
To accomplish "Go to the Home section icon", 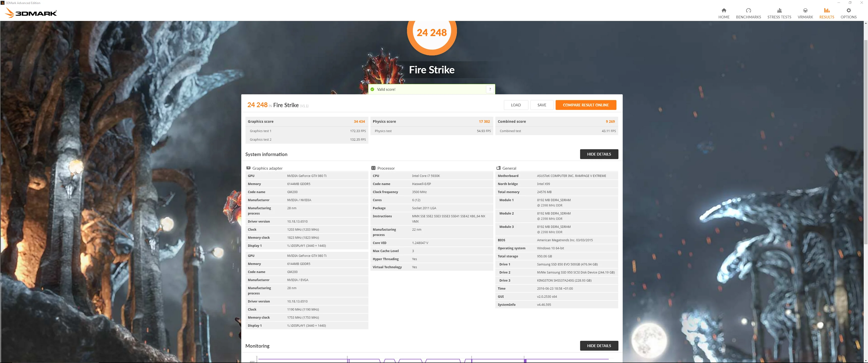I will tap(724, 10).
